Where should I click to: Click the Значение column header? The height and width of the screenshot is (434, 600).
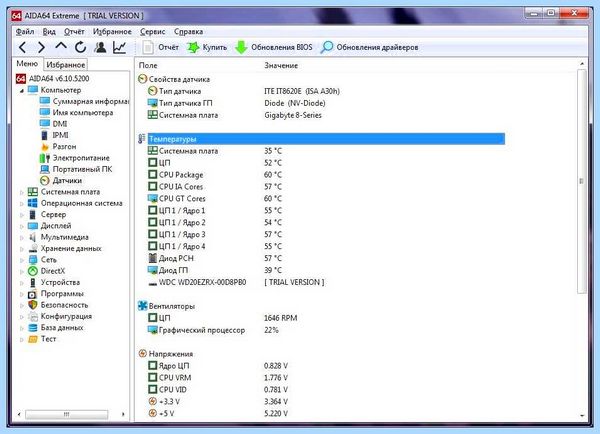(x=281, y=65)
